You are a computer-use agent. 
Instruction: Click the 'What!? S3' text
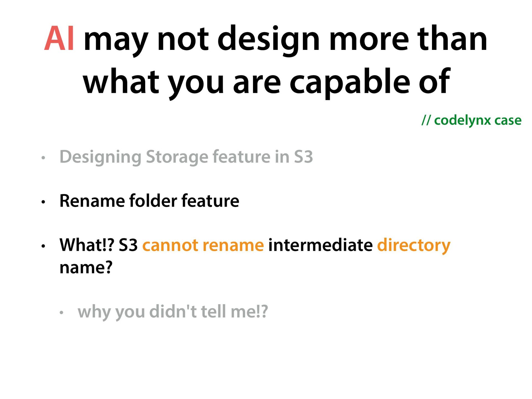tap(99, 245)
